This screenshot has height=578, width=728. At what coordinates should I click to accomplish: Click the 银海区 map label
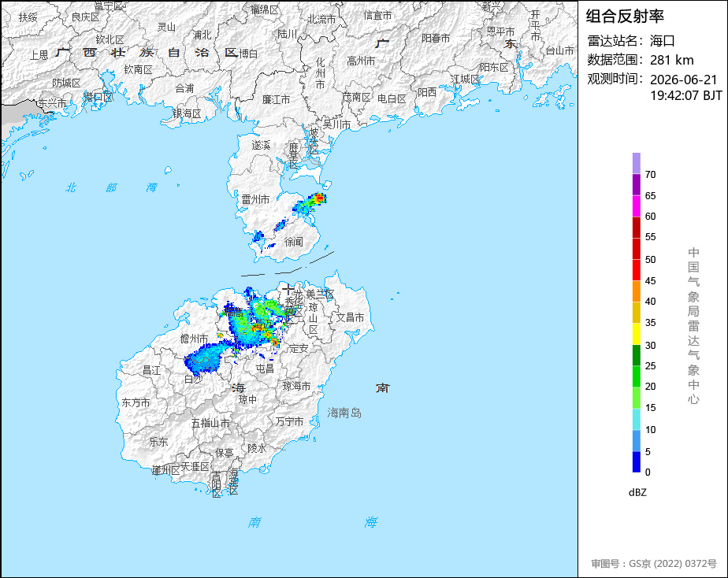(187, 113)
